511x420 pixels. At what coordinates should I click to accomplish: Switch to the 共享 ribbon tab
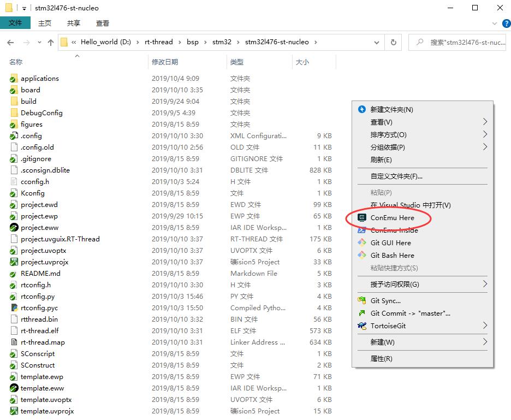pos(74,23)
